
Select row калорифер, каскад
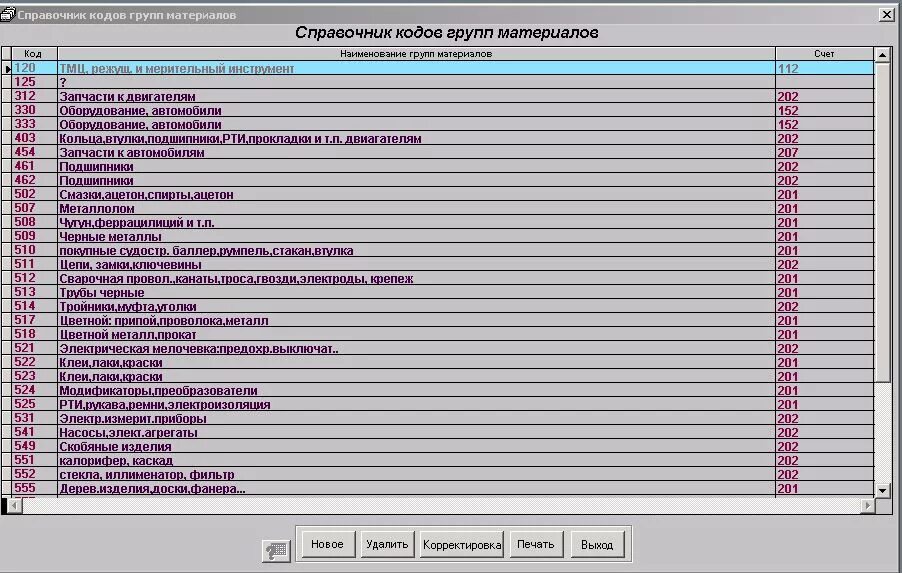442,460
